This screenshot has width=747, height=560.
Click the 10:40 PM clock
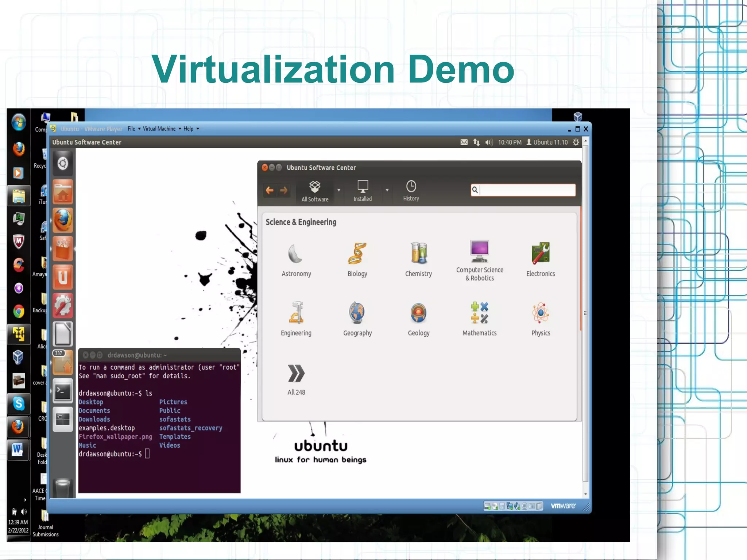click(510, 142)
